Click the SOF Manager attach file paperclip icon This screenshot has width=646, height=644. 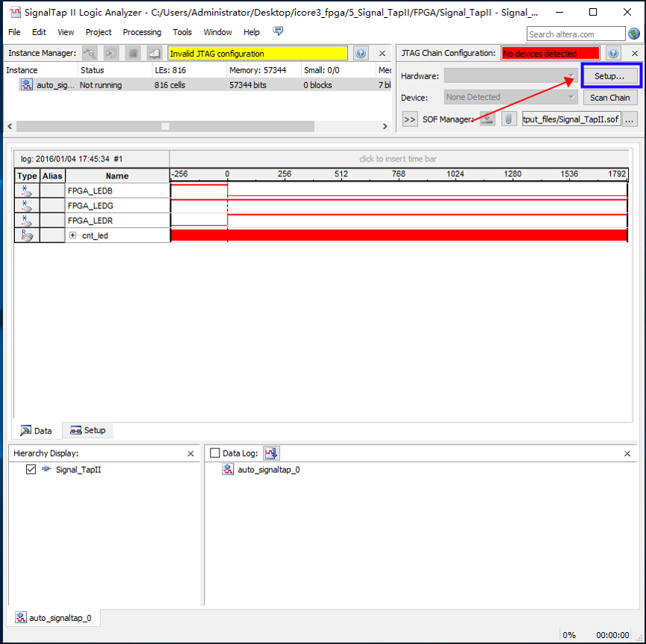[509, 120]
